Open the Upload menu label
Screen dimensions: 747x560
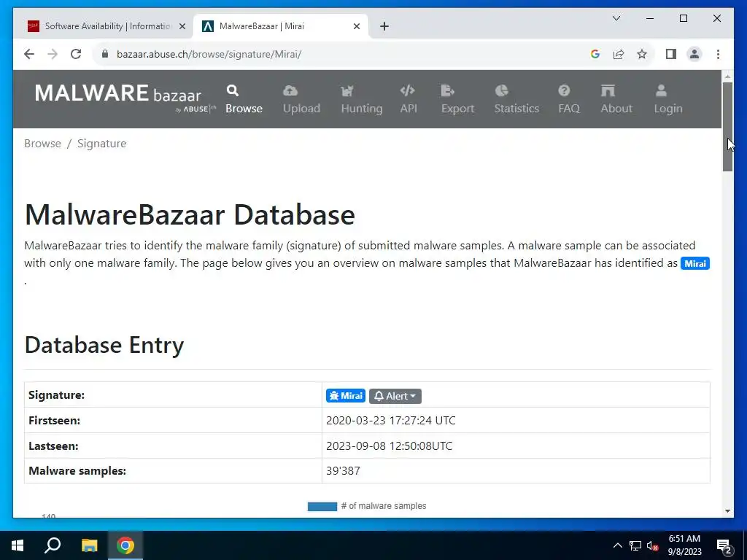click(x=301, y=108)
